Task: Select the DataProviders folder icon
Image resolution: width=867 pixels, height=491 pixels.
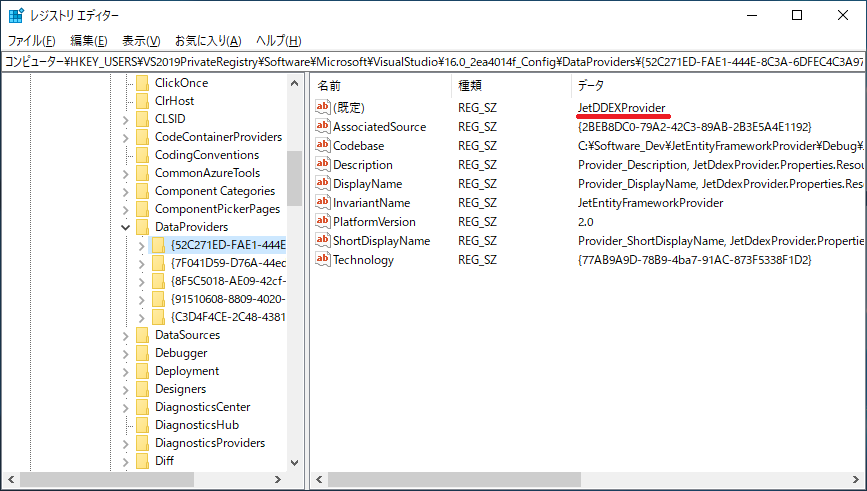Action: 143,227
